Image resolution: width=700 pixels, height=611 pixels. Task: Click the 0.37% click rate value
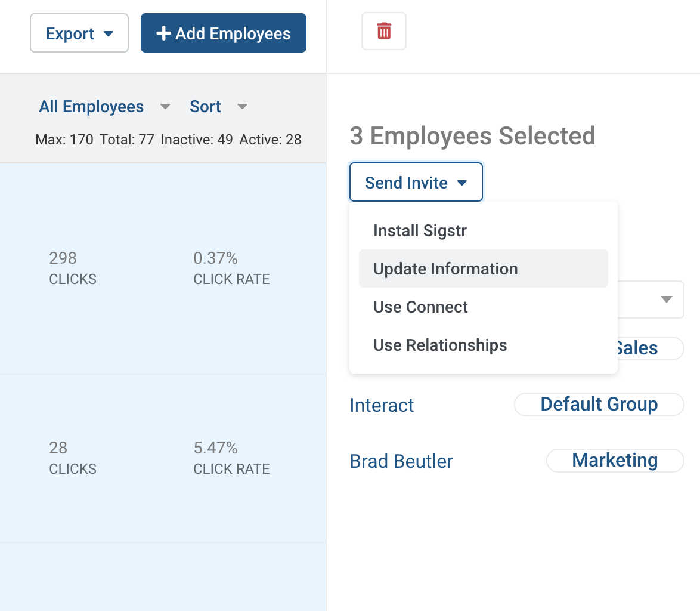[x=215, y=258]
